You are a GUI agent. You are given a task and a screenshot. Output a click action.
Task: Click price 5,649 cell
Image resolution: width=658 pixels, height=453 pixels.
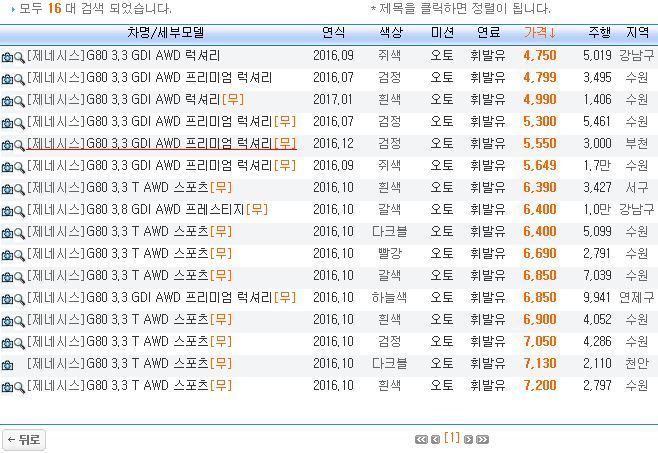pos(540,165)
